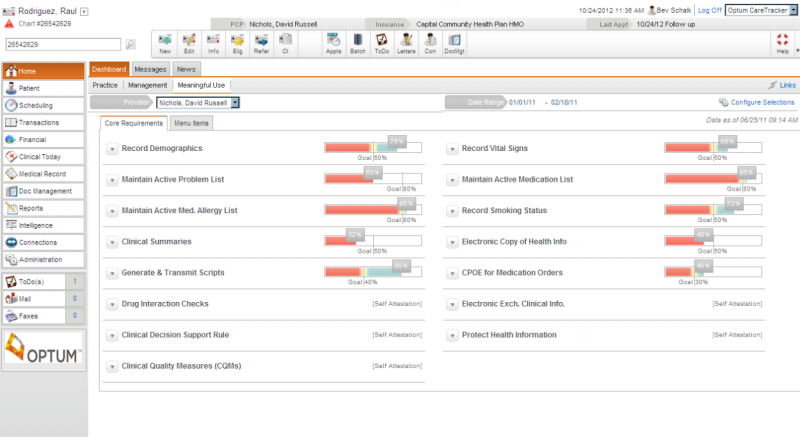
Task: Click the patient search magnifier icon
Action: pos(131,44)
